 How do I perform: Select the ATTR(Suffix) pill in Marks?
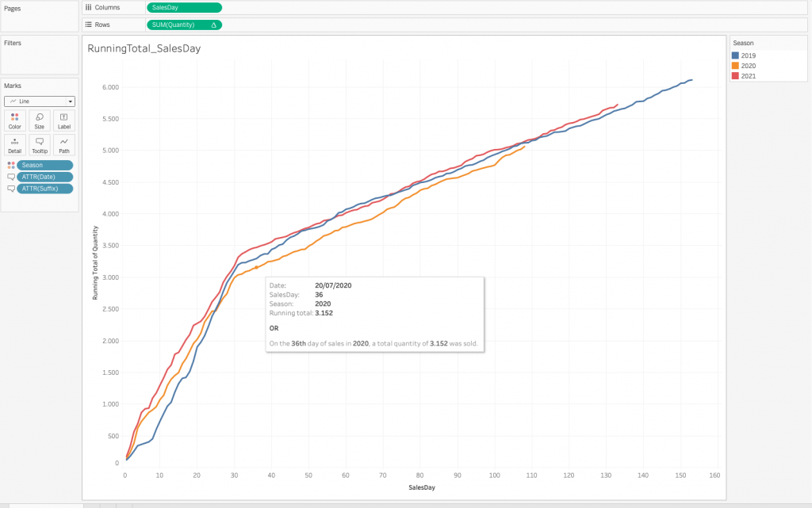[45, 189]
